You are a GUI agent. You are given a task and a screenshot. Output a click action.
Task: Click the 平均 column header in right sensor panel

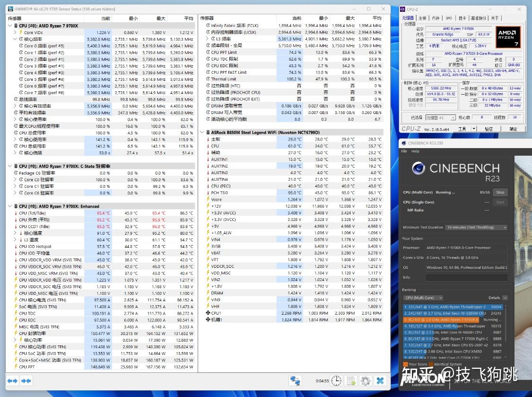click(x=370, y=18)
